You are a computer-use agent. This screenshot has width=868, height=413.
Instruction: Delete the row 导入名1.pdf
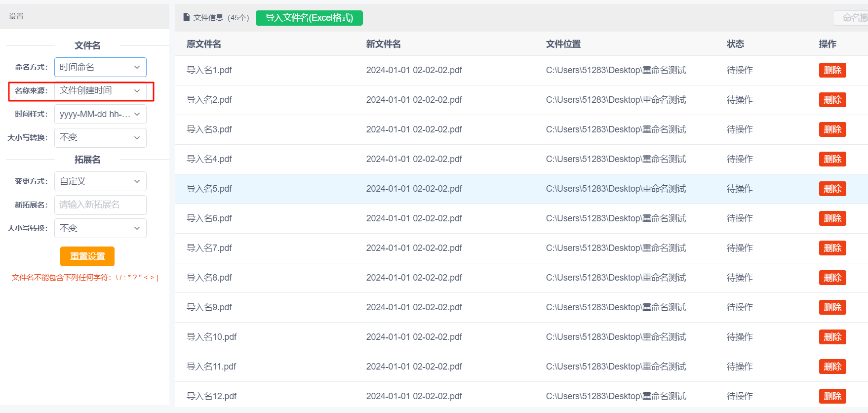(x=832, y=70)
